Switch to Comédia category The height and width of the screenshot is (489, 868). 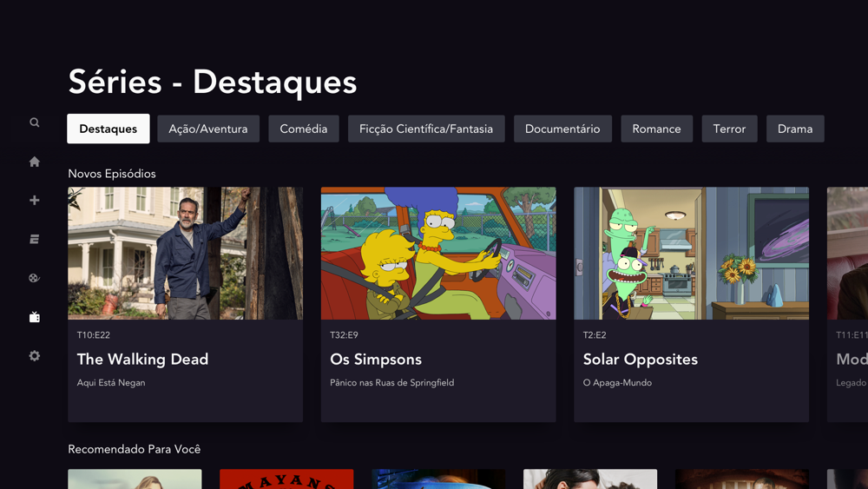click(303, 129)
